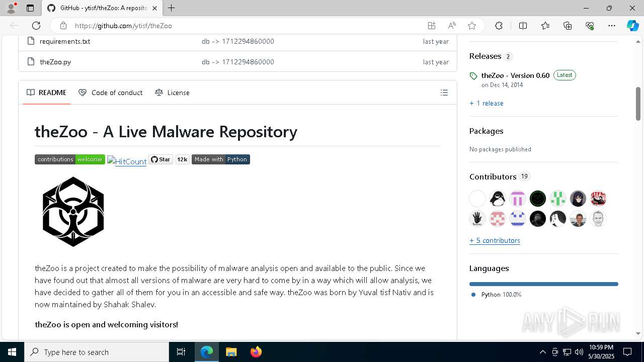644x362 pixels.
Task: Open the green smiley circle avatar contributor
Action: tap(538, 199)
